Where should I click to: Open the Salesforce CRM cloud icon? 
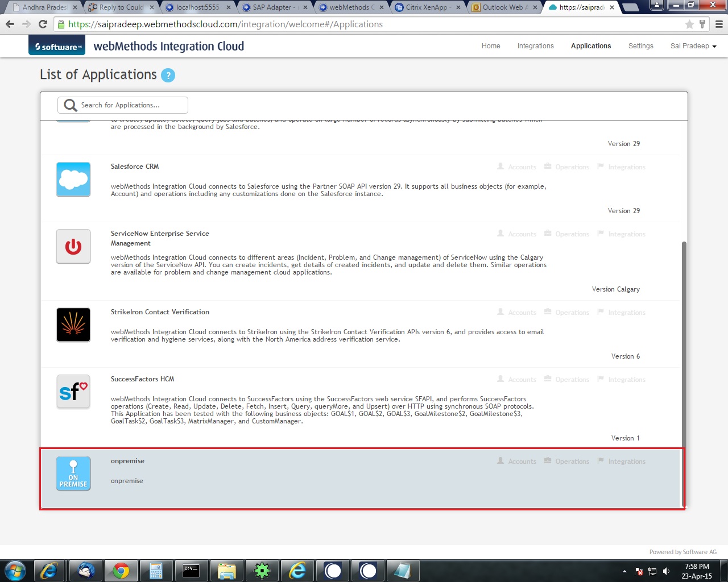point(73,180)
